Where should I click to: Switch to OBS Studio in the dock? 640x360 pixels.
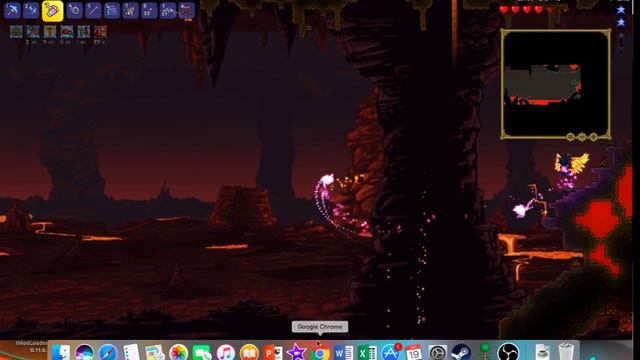click(x=509, y=352)
